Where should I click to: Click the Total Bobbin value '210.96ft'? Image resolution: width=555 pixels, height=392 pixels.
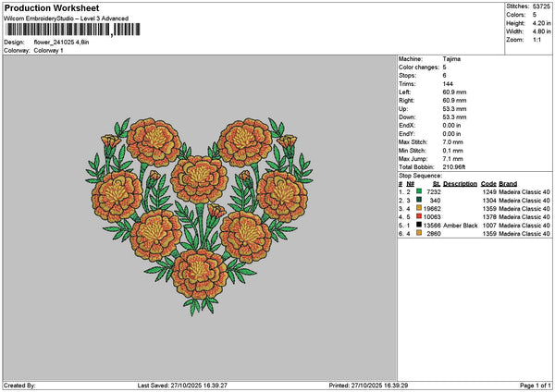[x=454, y=167]
